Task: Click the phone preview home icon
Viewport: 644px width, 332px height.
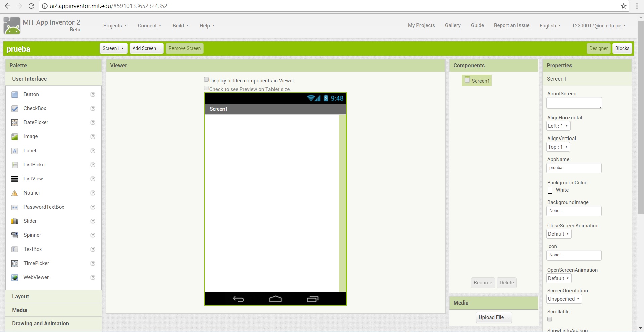Action: pyautogui.click(x=275, y=299)
